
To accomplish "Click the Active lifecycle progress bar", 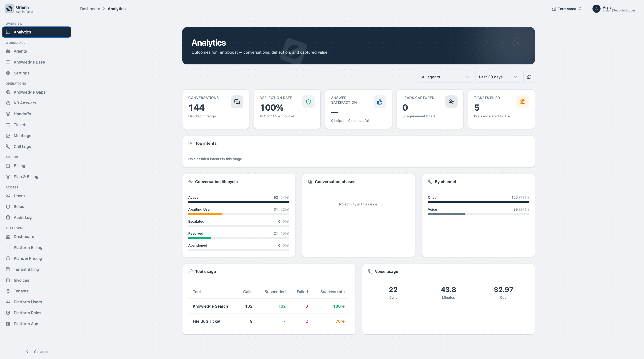I will (x=239, y=202).
